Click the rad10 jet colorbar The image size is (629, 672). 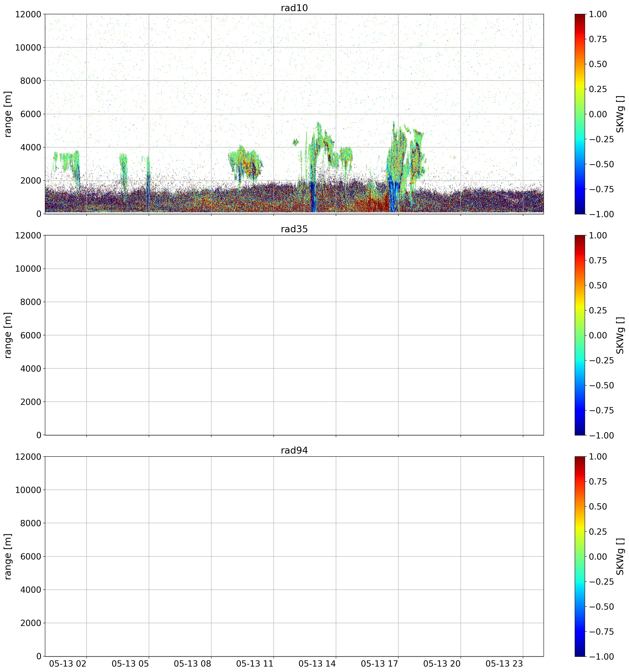580,114
